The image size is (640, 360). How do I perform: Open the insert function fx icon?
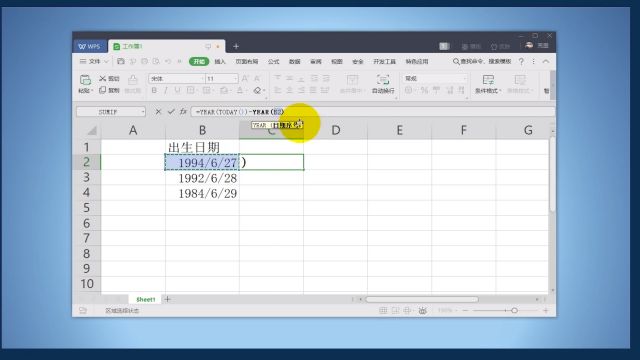pos(183,111)
